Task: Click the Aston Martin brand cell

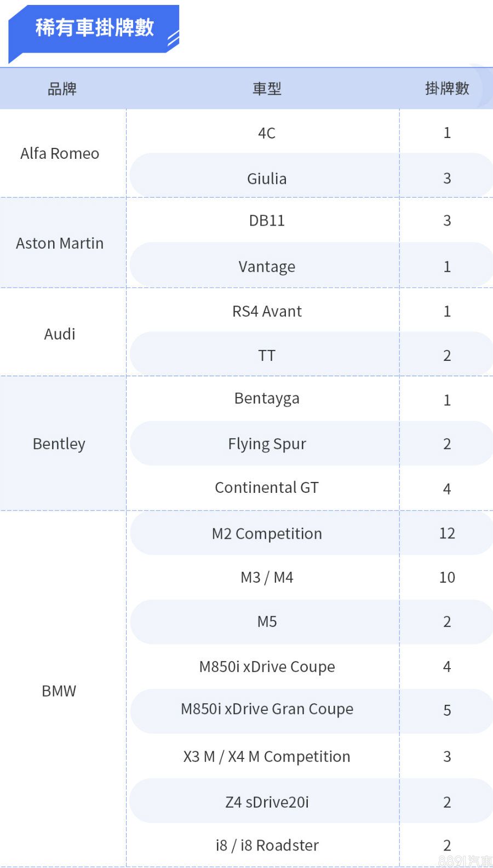Action: [x=60, y=244]
